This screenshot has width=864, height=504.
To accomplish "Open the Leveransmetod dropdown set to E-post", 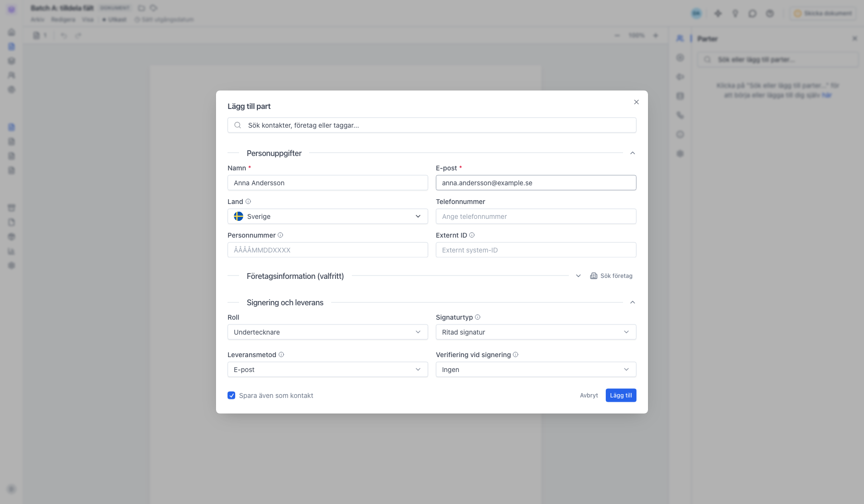I will pos(328,370).
